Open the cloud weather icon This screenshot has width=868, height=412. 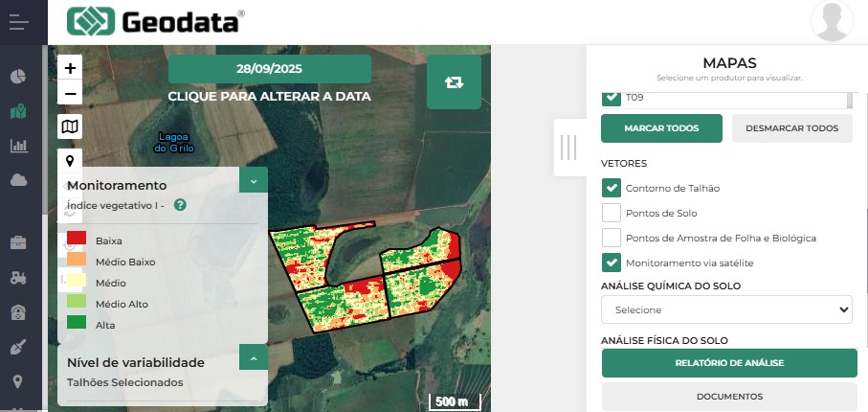click(x=17, y=180)
